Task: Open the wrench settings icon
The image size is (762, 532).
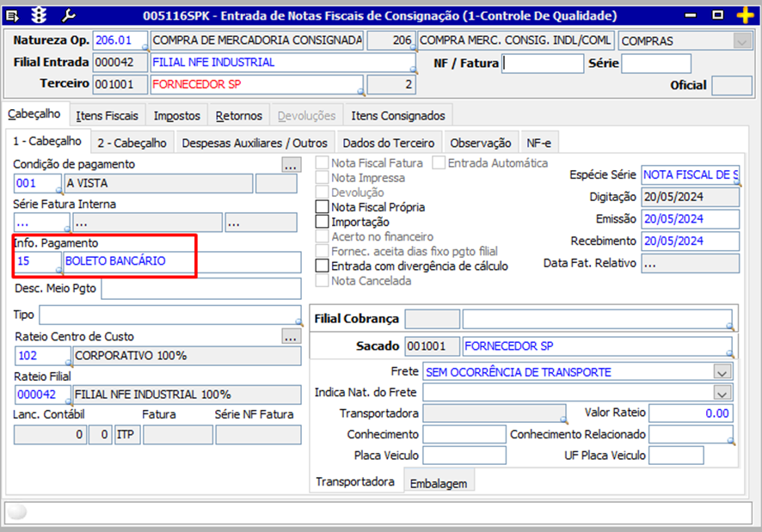Action: pyautogui.click(x=69, y=15)
